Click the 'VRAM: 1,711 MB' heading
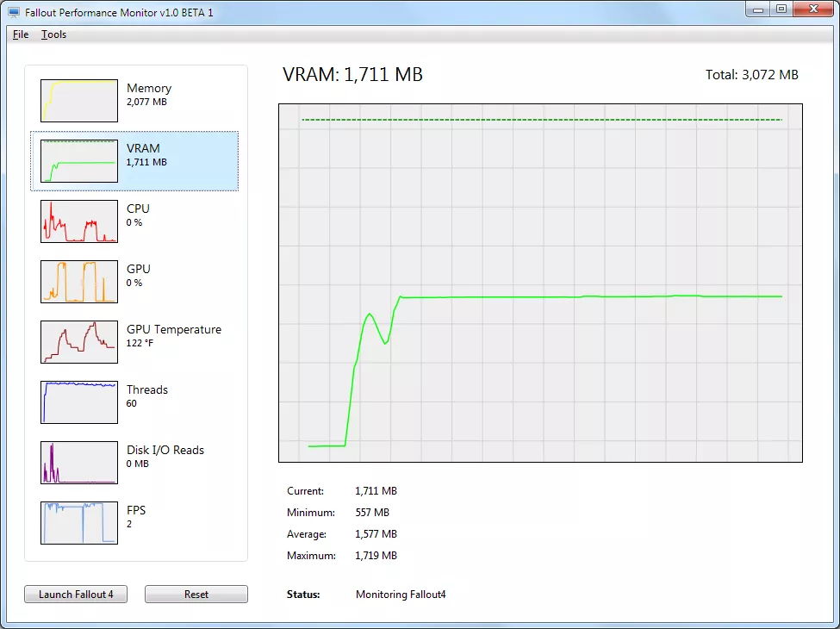Image resolution: width=840 pixels, height=629 pixels. [352, 74]
